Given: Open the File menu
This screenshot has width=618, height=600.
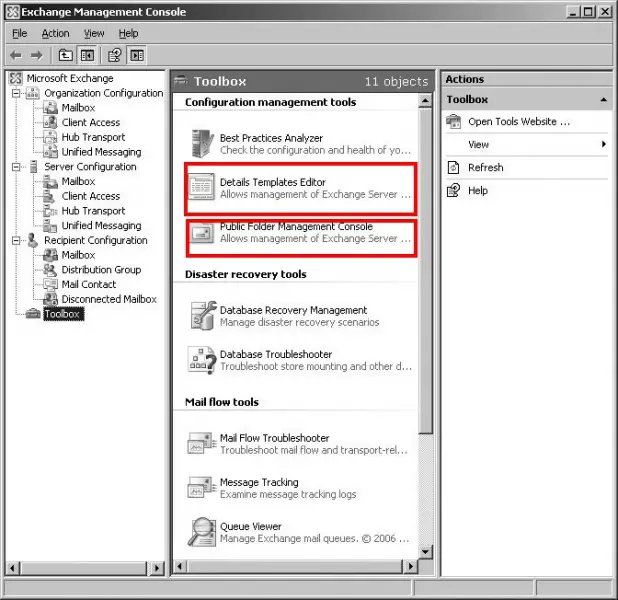Looking at the screenshot, I should pos(20,34).
